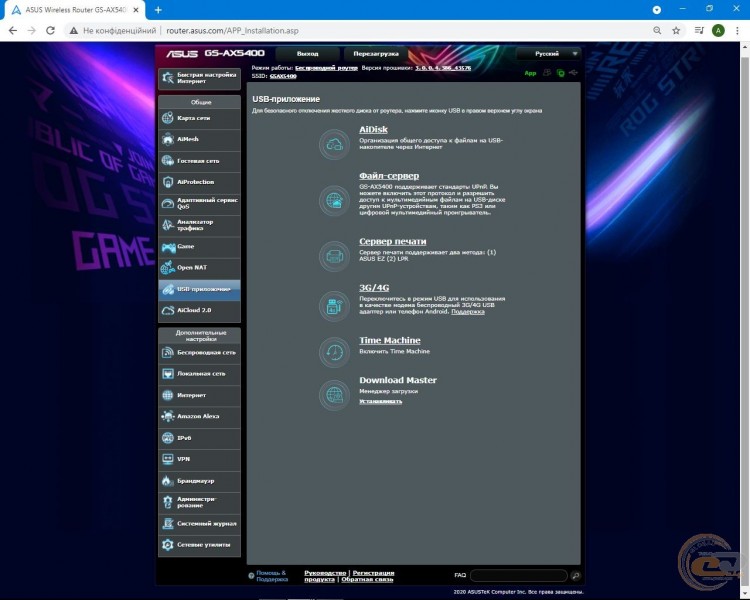This screenshot has height=600, width=750.
Task: Open VPN settings in the sidebar
Action: [199, 459]
